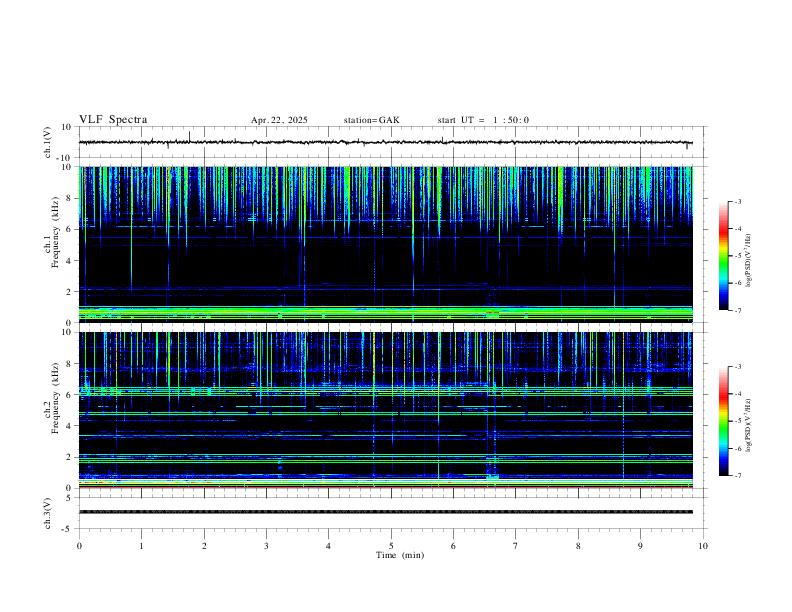Viewport: 792px width, 612px height.
Task: Select the start UT time label
Action: click(x=483, y=120)
